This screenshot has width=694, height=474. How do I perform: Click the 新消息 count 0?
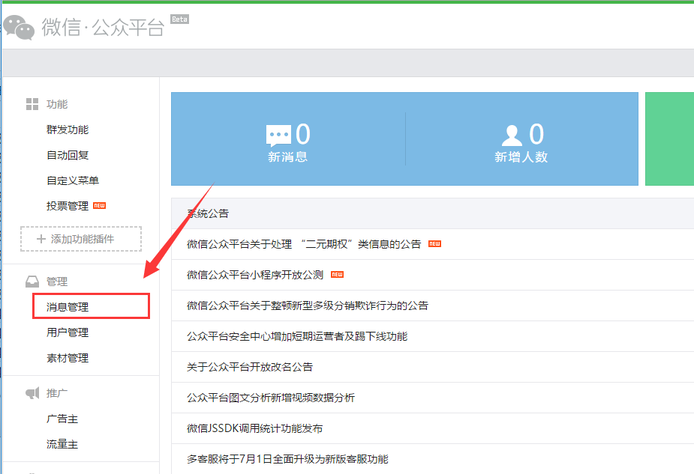pos(303,134)
